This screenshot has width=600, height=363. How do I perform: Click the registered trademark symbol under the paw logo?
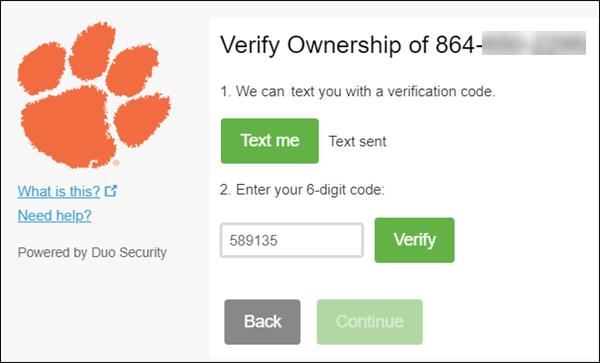116,163
